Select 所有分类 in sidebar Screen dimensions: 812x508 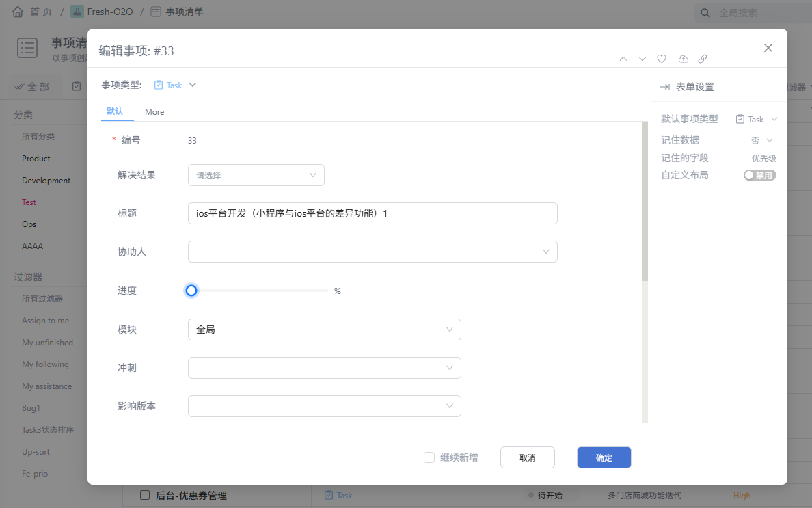(38, 137)
